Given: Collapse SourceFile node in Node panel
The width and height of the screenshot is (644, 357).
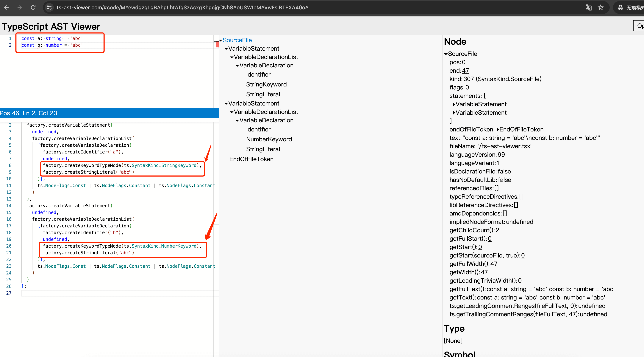Looking at the screenshot, I should click(x=446, y=54).
